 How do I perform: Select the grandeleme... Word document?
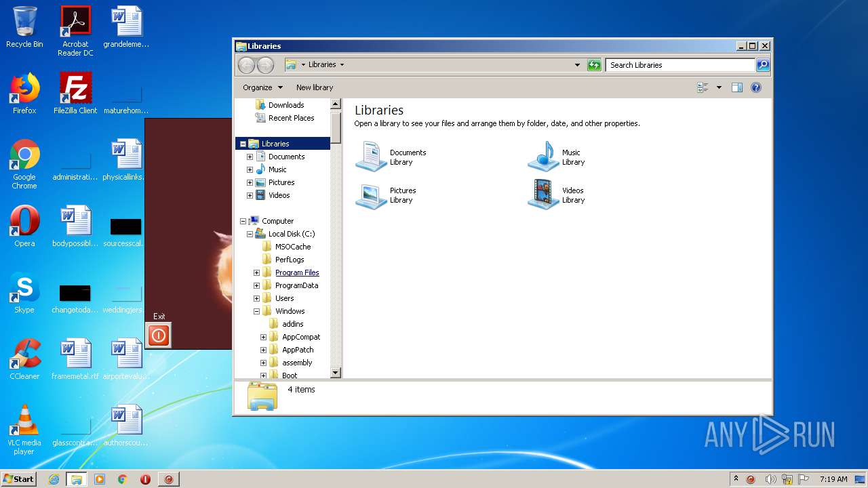[x=126, y=27]
